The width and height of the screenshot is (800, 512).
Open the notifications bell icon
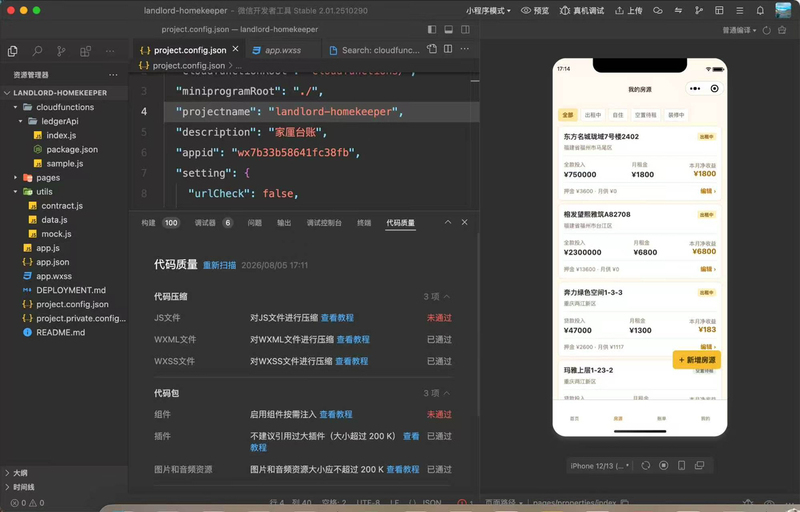pos(760,11)
